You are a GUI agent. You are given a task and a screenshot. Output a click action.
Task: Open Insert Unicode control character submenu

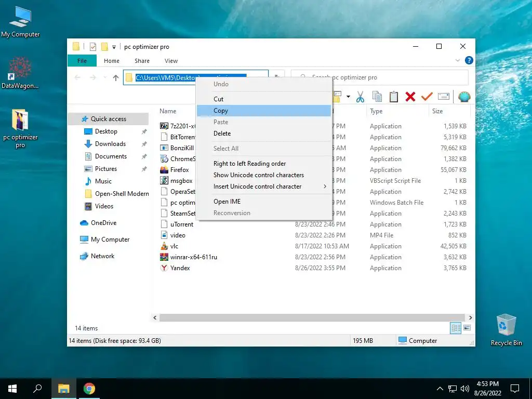pos(263,187)
